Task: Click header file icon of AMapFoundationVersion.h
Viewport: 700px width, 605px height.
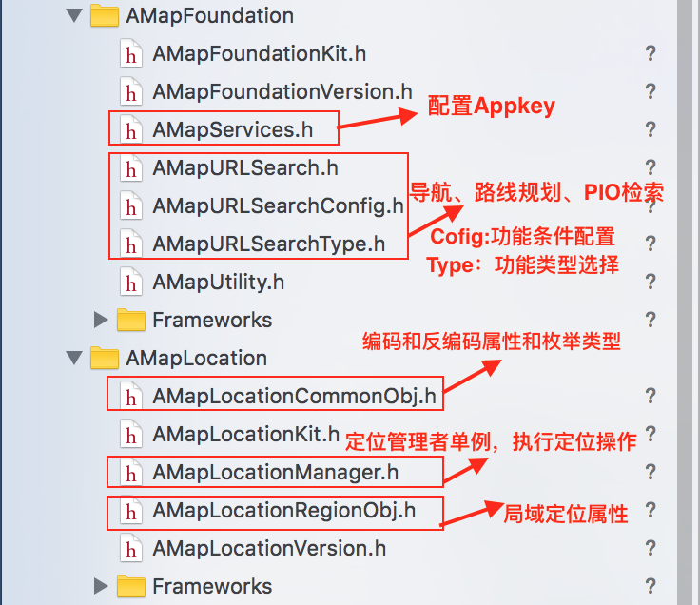Action: [131, 91]
